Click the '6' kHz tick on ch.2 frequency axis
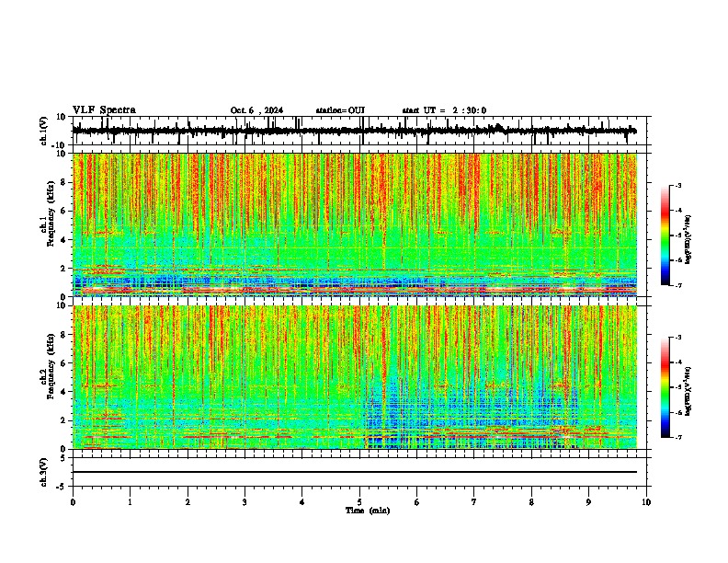Image resolution: width=728 pixels, height=563 pixels. (64, 363)
